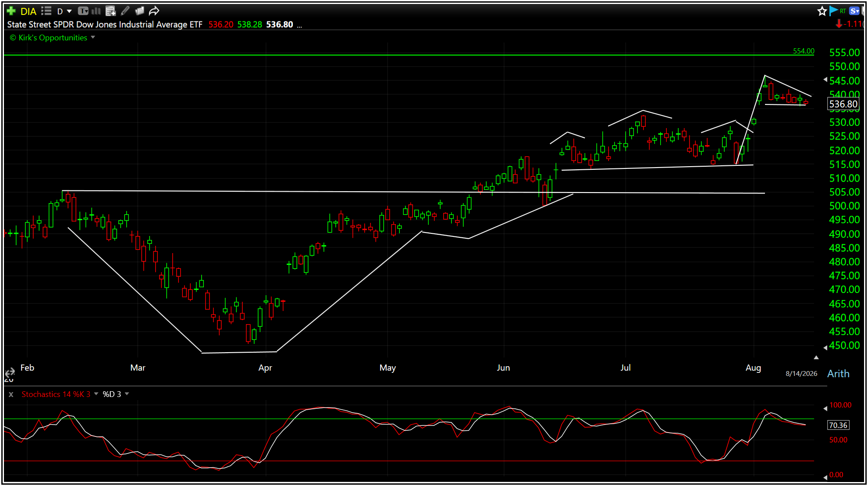Image resolution: width=868 pixels, height=486 pixels.
Task: Click the Aug label on time axis
Action: [x=753, y=368]
